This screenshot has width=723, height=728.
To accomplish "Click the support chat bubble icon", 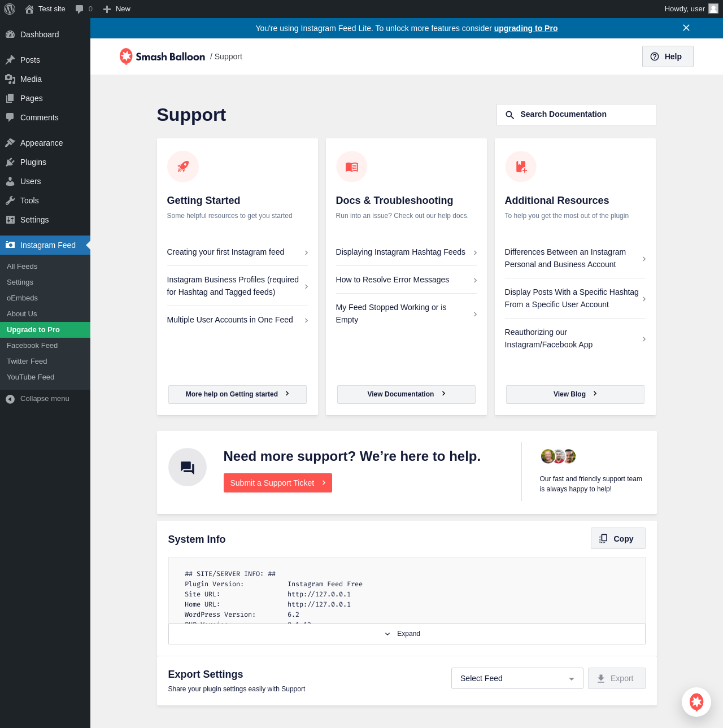I will point(188,467).
